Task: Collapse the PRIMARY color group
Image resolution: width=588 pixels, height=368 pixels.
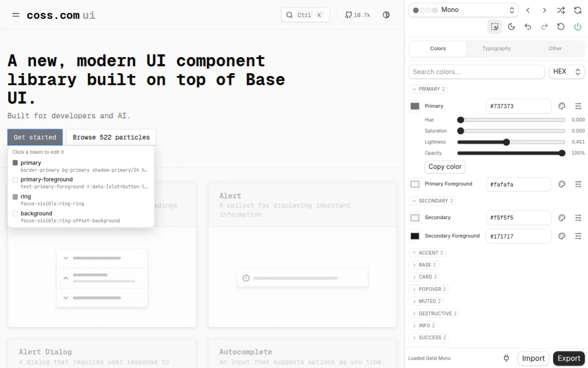Action: click(429, 89)
